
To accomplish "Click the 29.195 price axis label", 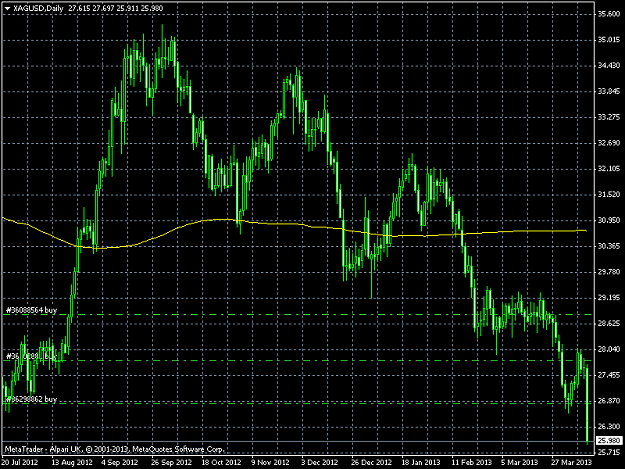I will [x=609, y=298].
